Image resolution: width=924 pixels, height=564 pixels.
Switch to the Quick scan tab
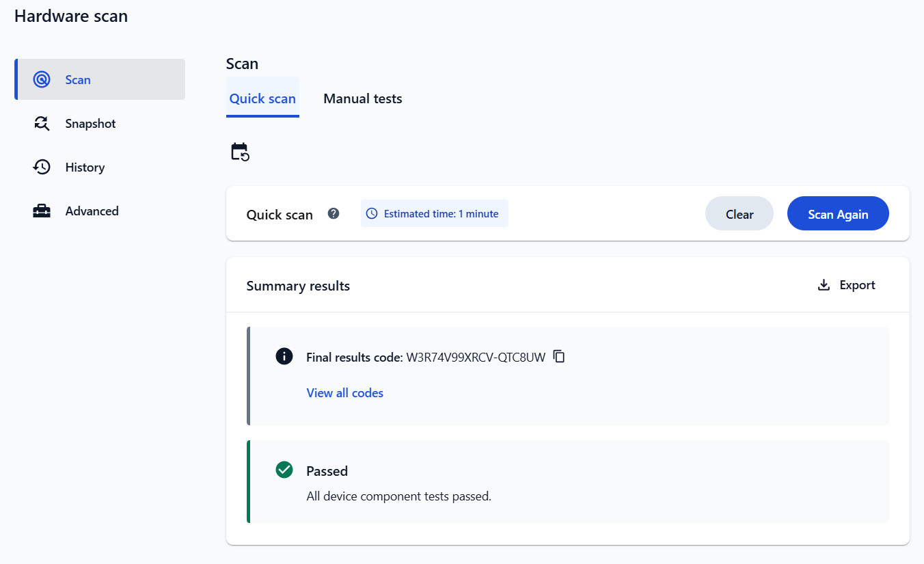(x=262, y=98)
